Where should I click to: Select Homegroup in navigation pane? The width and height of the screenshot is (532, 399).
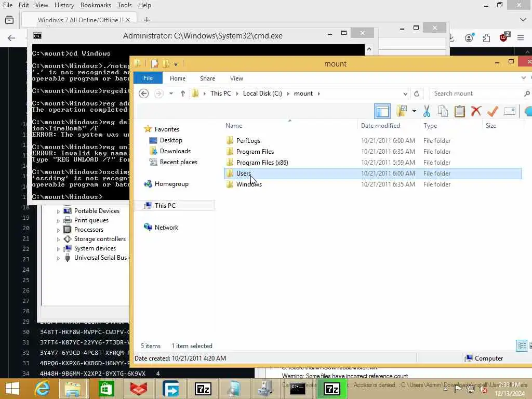(x=171, y=184)
